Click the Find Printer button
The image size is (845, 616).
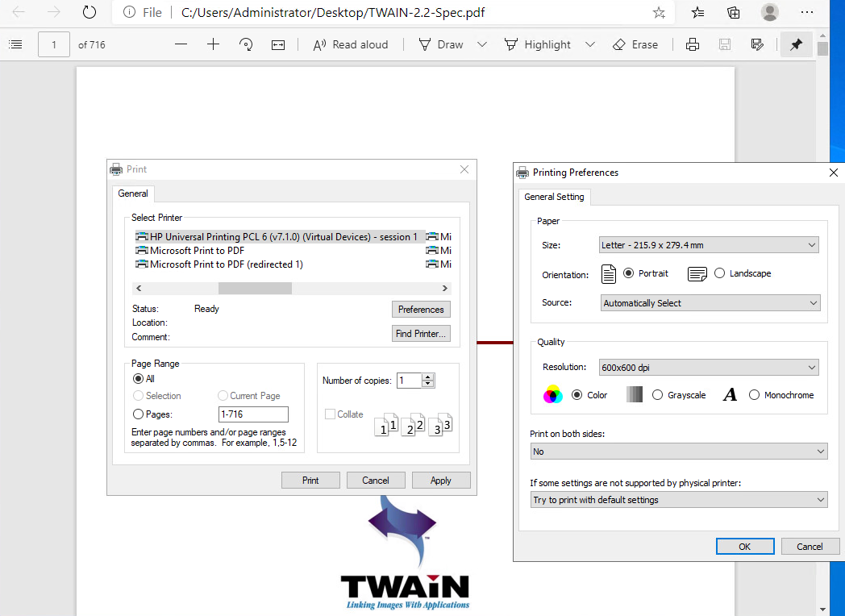(x=421, y=334)
